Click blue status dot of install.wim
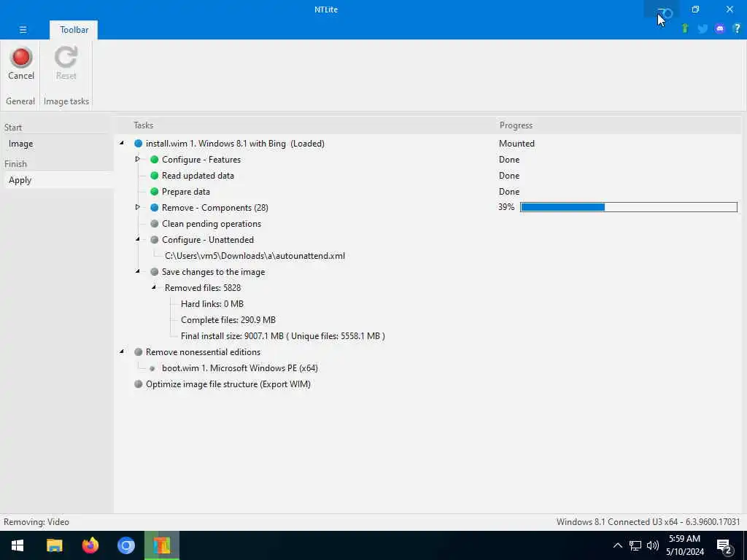Viewport: 747px width, 560px height. tap(138, 144)
